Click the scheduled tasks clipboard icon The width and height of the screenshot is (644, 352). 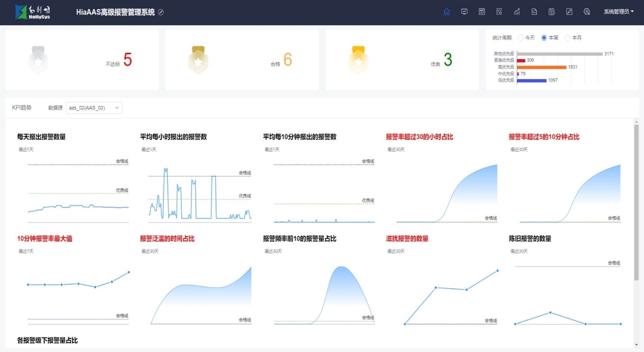[552, 12]
